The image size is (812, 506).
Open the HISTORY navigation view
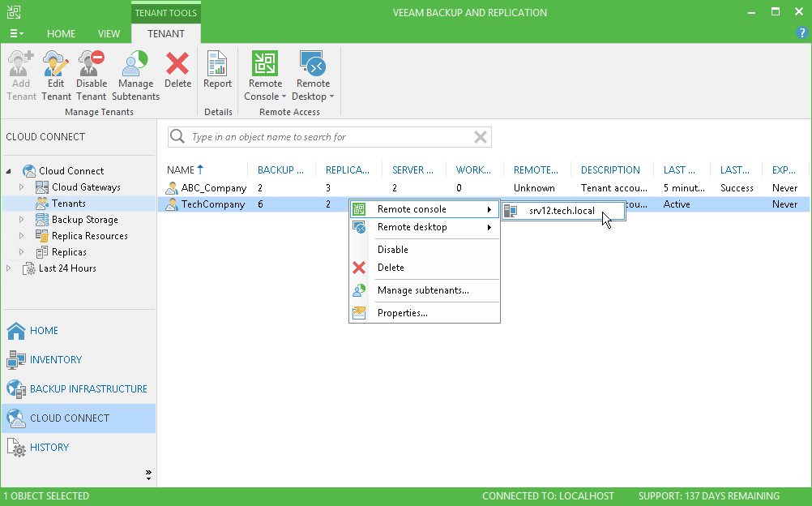click(79, 447)
